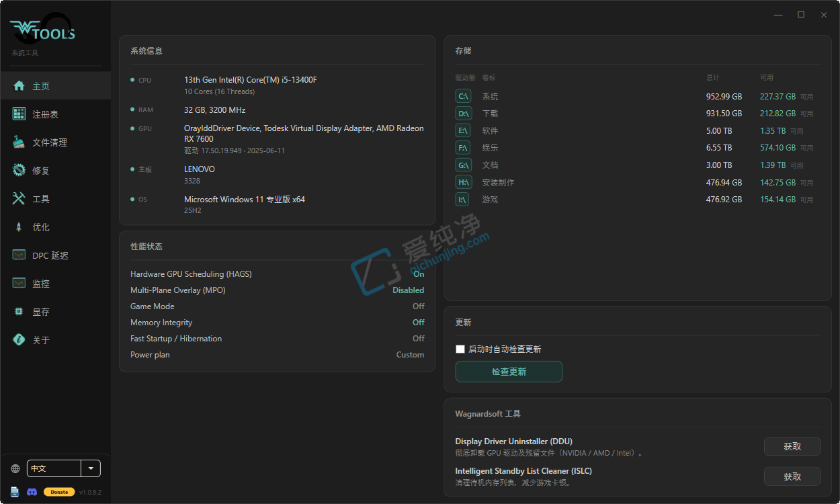Click the 软件 volume label
Image resolution: width=840 pixels, height=504 pixels.
pos(490,131)
